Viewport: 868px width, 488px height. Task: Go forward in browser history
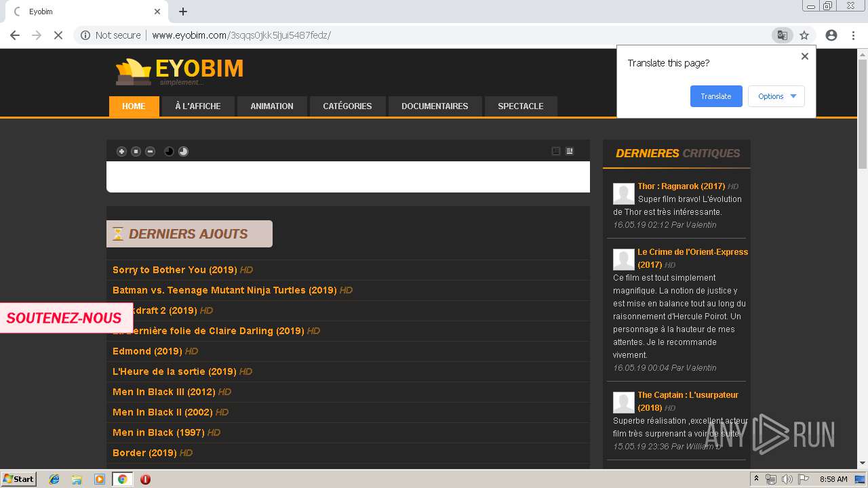click(37, 35)
